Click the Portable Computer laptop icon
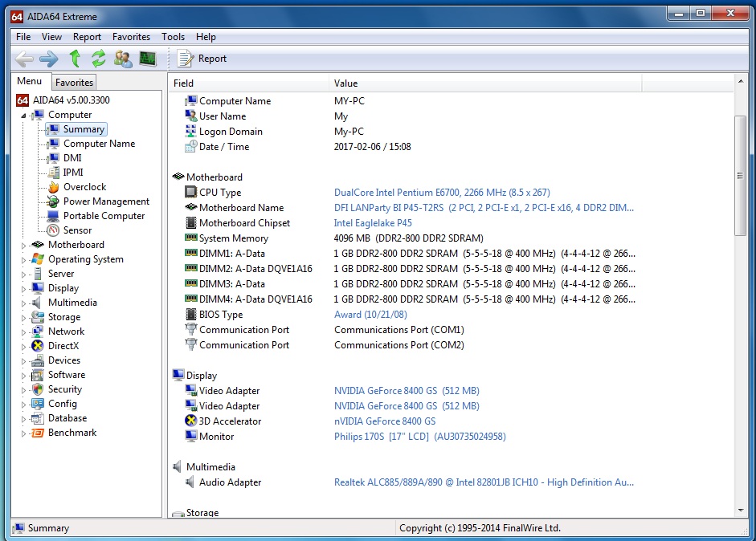The width and height of the screenshot is (756, 541). (x=54, y=216)
